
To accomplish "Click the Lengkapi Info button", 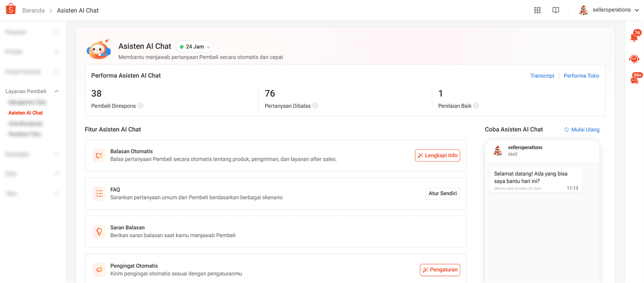I will [x=437, y=156].
